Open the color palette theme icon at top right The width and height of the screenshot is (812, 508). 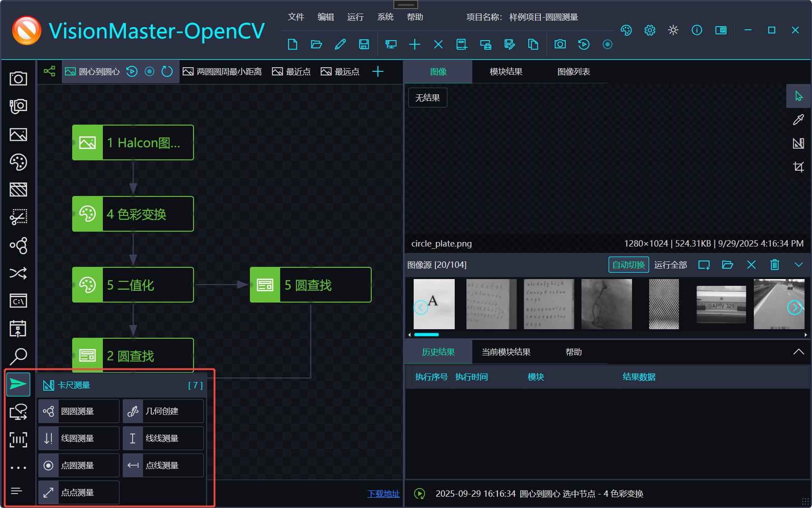click(x=626, y=30)
